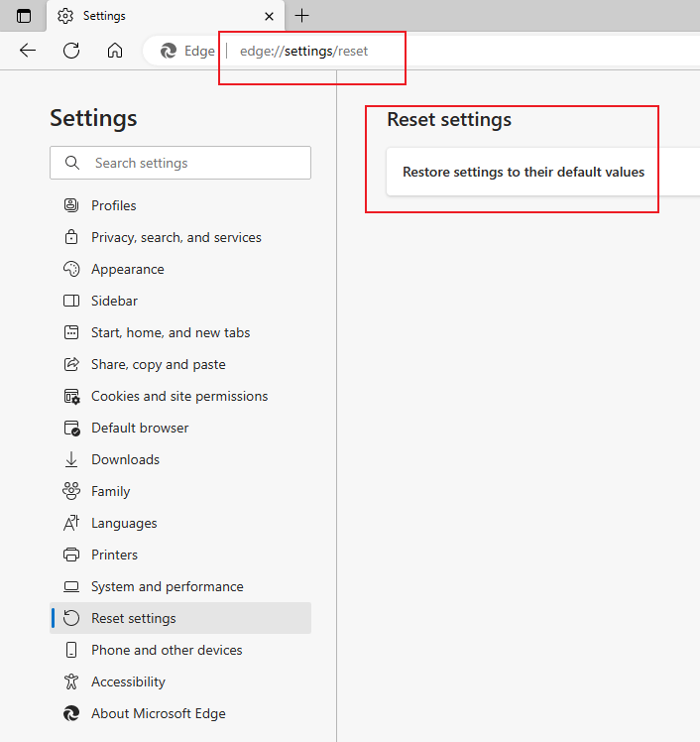Viewport: 700px width, 742px height.
Task: Open Languages settings
Action: [180, 523]
